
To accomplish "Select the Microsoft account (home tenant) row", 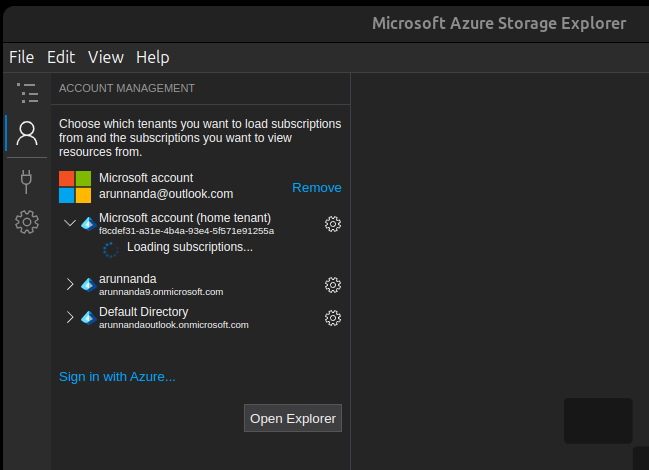I will click(x=201, y=224).
